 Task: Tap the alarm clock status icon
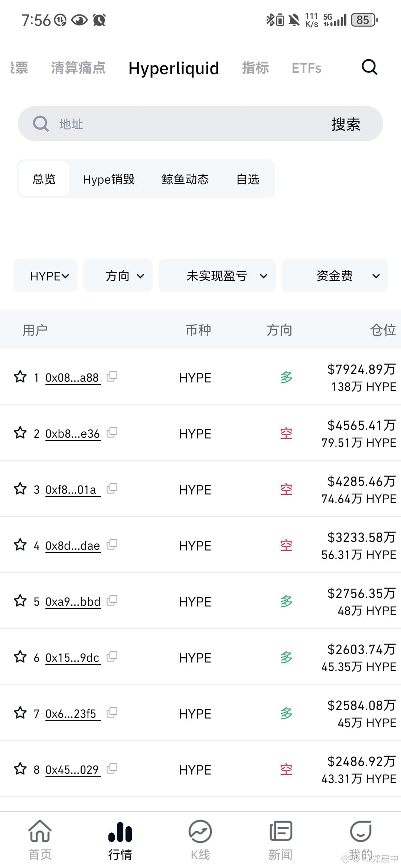pos(99,20)
